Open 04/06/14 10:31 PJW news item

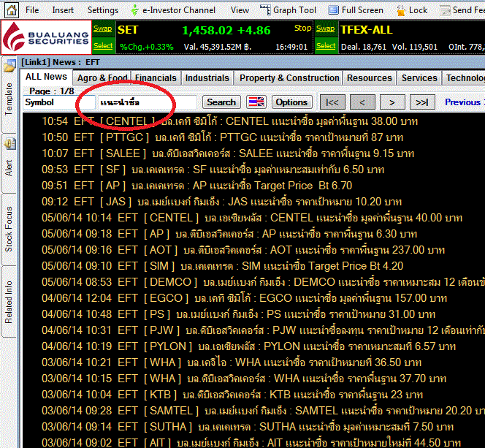[x=263, y=330]
